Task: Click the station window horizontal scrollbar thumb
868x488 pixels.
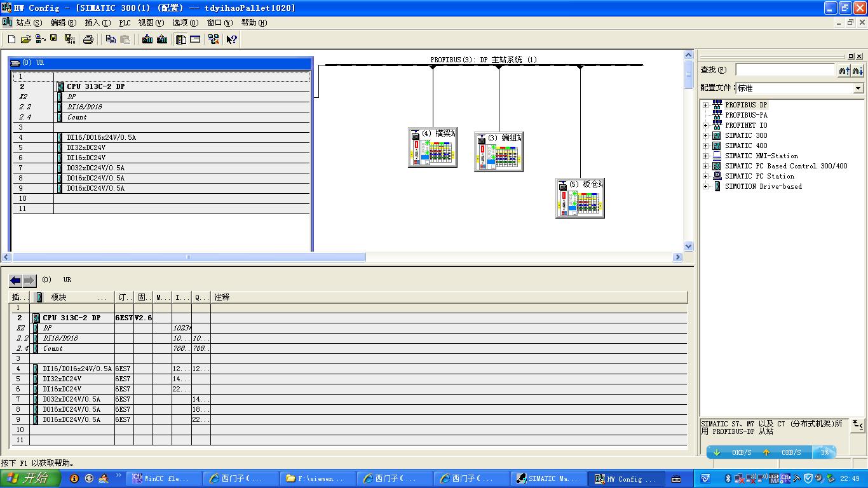Action: click(x=189, y=257)
